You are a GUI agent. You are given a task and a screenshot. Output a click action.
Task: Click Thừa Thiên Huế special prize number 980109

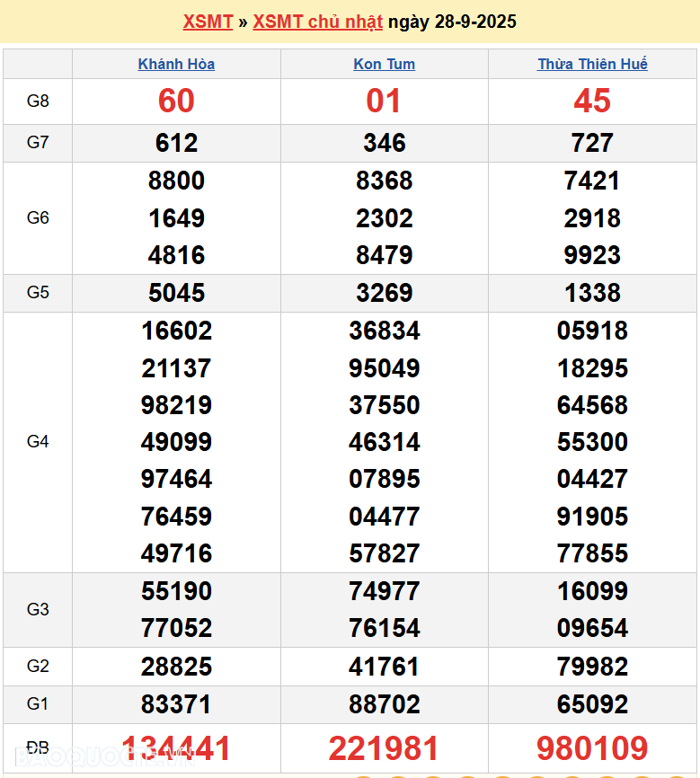592,748
